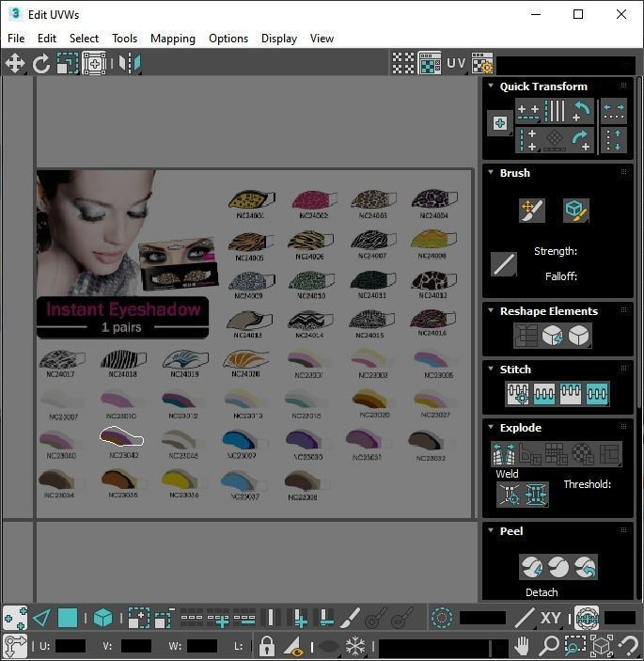Select the Paint Move brush
The width and height of the screenshot is (644, 661).
[x=532, y=211]
